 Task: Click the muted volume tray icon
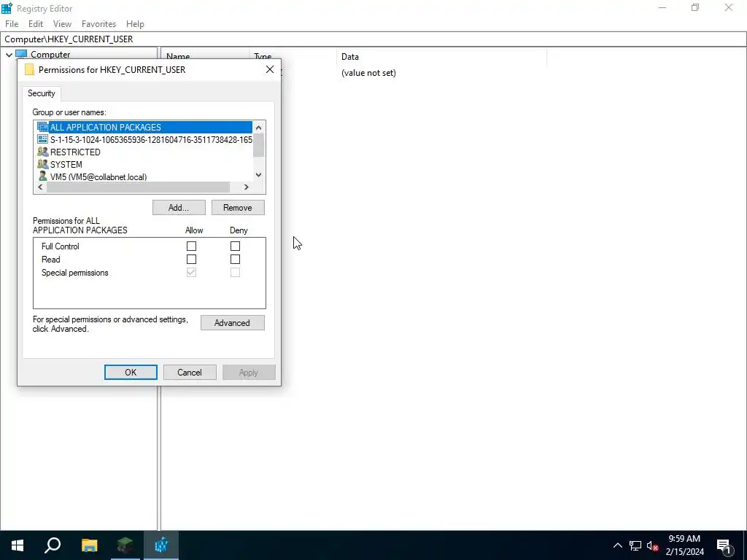tap(652, 545)
